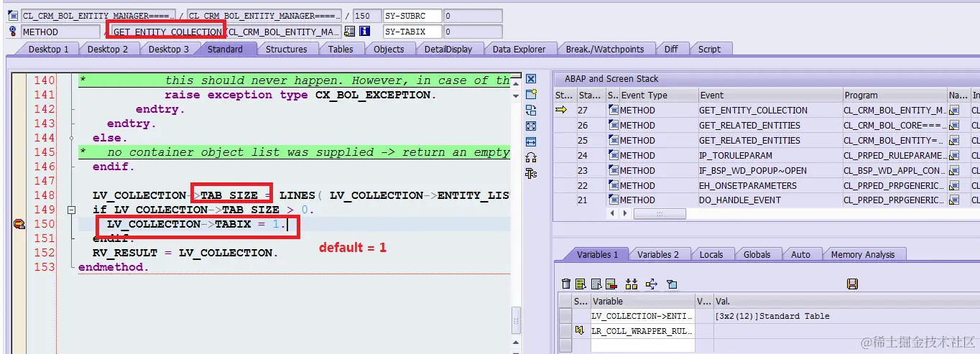Click the red-marked list icon in Variables toolbar
980x354 pixels.
pyautogui.click(x=611, y=284)
